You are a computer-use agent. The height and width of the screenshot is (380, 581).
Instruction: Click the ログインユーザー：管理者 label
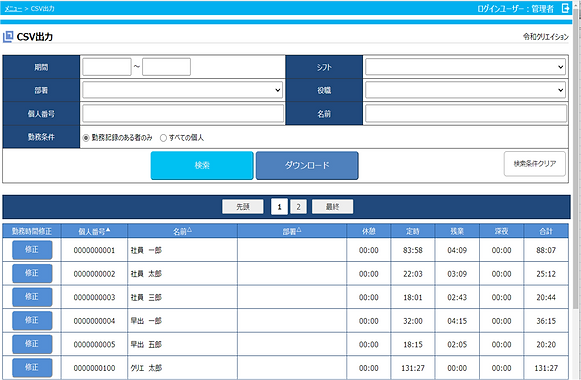tap(515, 9)
